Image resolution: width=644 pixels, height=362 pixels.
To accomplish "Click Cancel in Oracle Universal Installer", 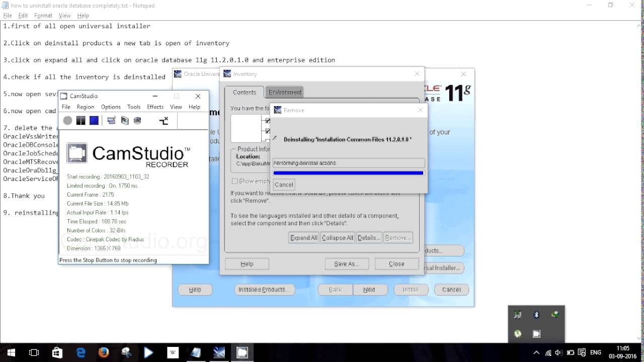I will coord(451,290).
